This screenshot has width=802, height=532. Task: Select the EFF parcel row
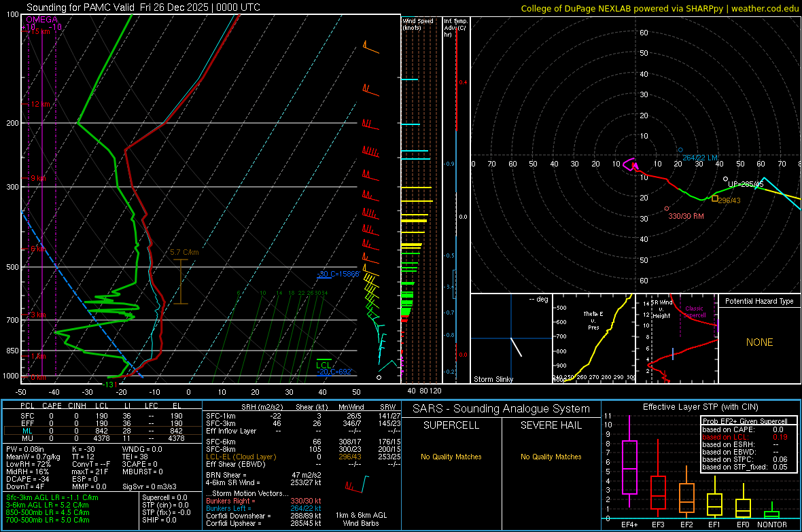102,423
